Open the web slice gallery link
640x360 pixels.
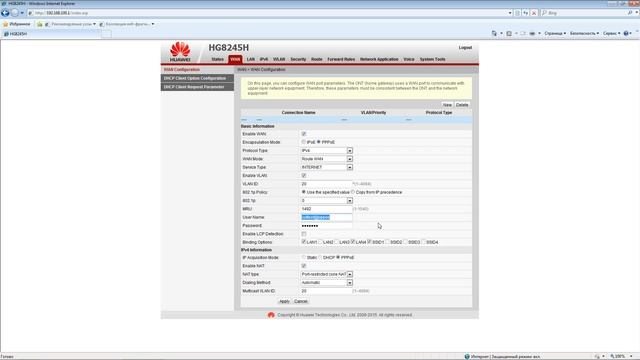point(127,24)
